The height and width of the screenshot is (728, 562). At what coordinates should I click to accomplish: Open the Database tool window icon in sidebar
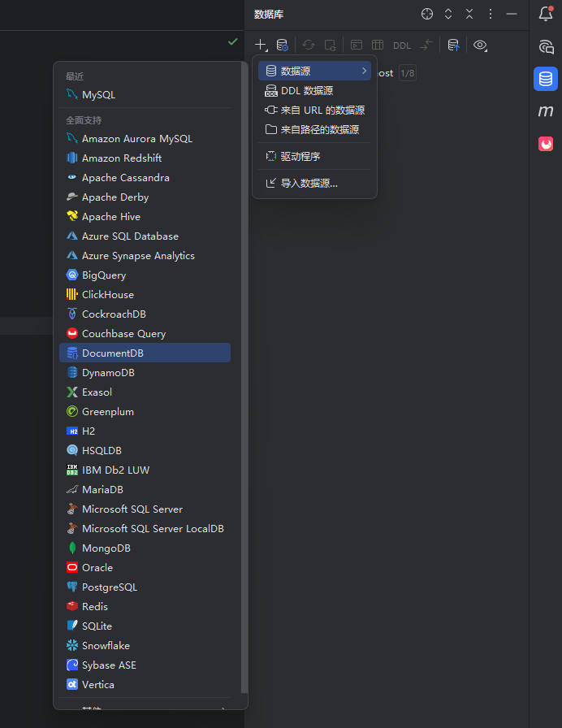pyautogui.click(x=546, y=79)
